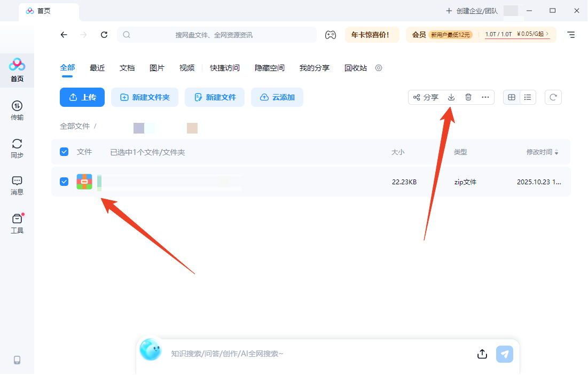Open the filter options at top right
The height and width of the screenshot is (375, 588).
click(x=570, y=34)
